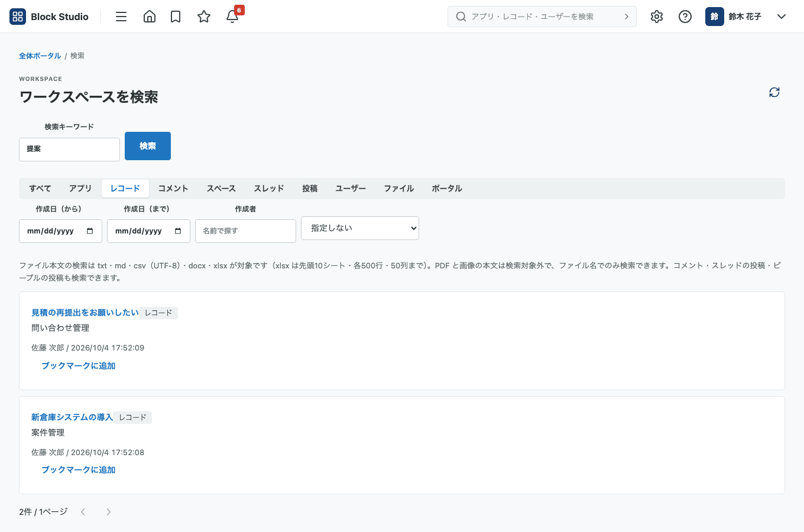Bookmark the 新倉庫システムの導入 result

79,470
